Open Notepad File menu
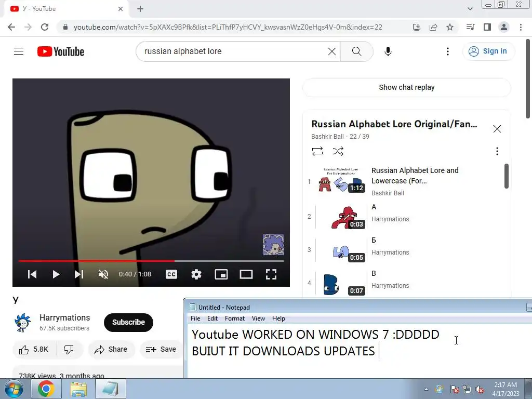This screenshot has height=399, width=532. [x=195, y=318]
